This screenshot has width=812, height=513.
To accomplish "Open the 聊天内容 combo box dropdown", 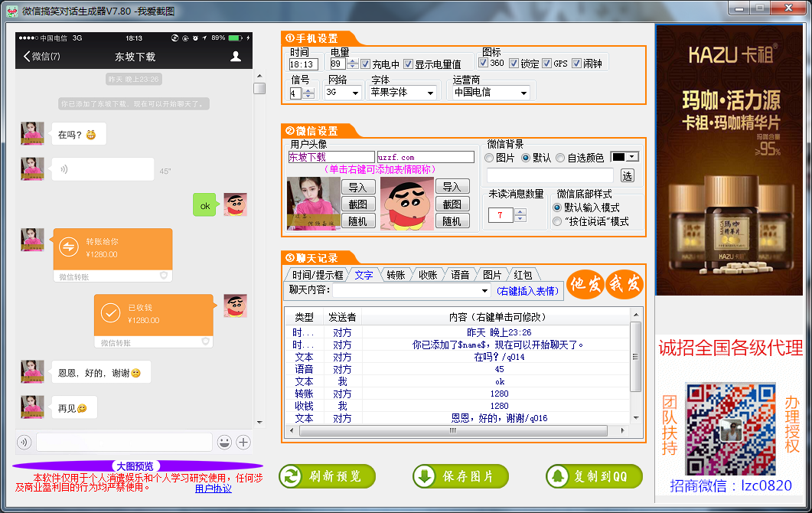I will tap(484, 291).
